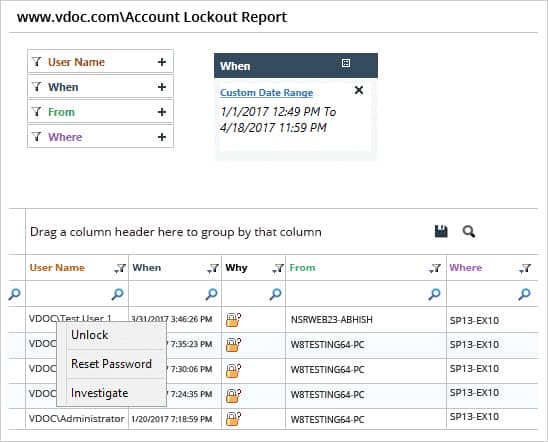Expand the User Name filter box

coord(100,61)
